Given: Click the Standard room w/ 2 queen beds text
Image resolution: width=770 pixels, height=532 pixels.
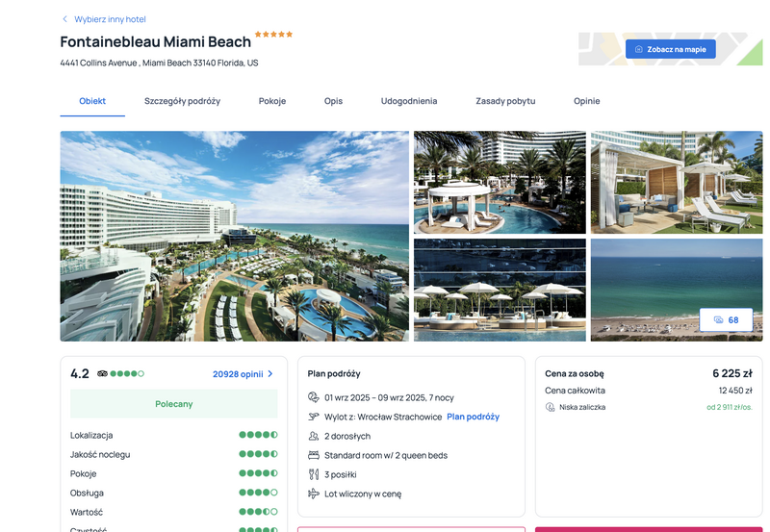Looking at the screenshot, I should [x=386, y=455].
